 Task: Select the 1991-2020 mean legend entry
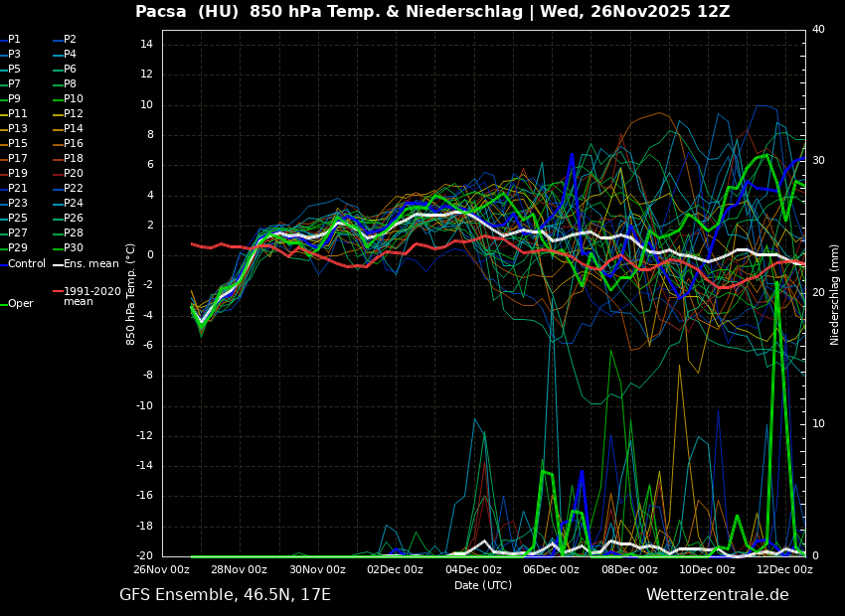pos(91,296)
